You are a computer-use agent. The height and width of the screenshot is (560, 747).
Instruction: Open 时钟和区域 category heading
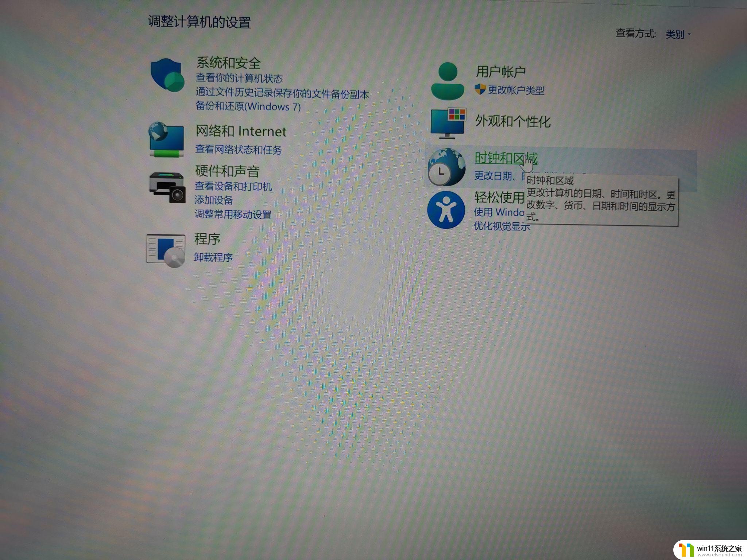(x=506, y=158)
